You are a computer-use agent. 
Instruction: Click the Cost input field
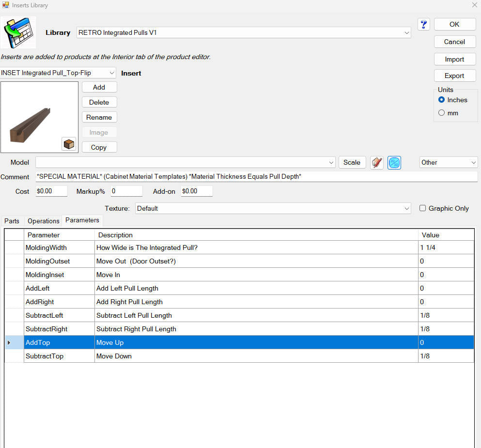tap(51, 191)
